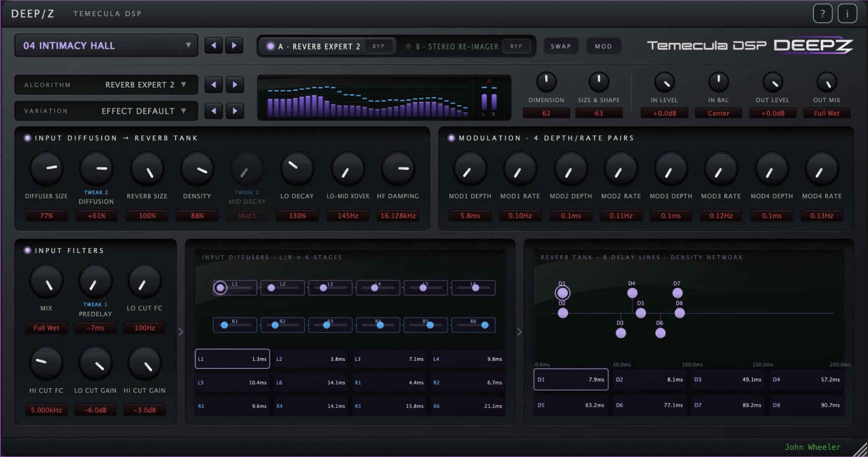Select delay line D2 node
Screen dimensions: 868x457
(562, 313)
